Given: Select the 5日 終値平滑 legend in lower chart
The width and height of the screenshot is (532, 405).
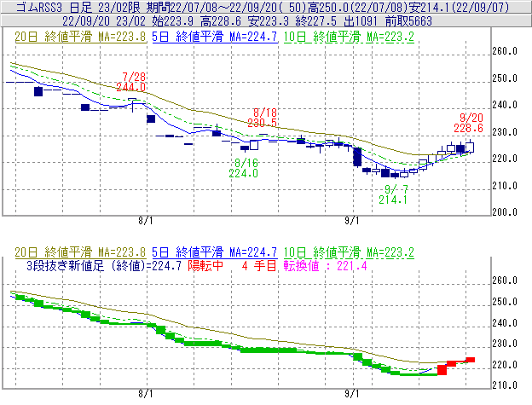Looking at the screenshot, I should click(x=215, y=252).
